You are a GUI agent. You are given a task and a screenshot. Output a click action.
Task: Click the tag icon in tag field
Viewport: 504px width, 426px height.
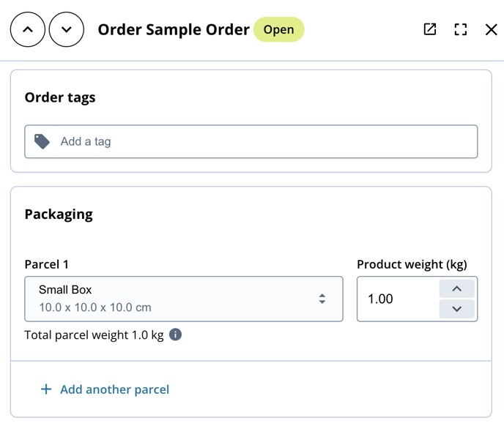42,142
